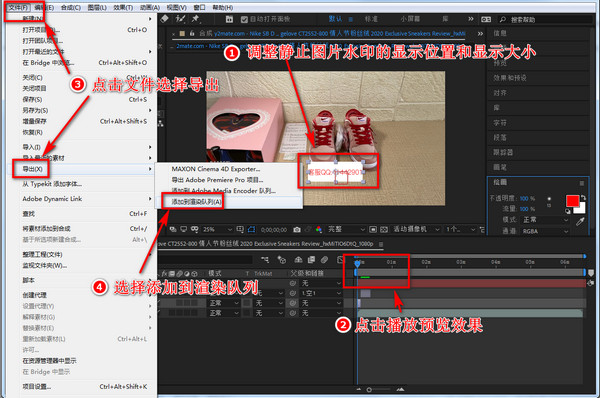Choose 保存(S) in file menu

click(x=83, y=100)
